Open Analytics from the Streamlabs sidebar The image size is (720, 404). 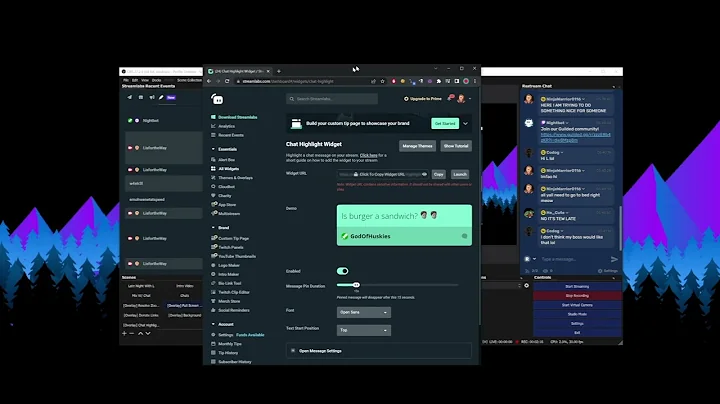226,126
